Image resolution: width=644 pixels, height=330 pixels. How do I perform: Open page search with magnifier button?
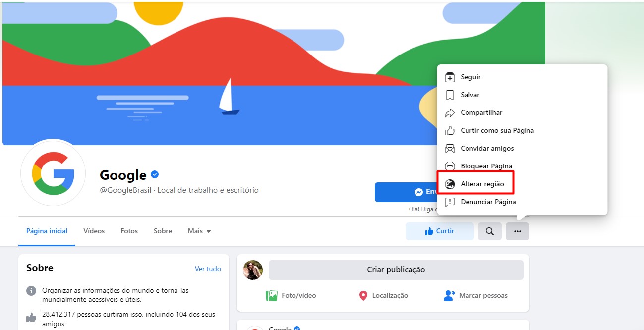pyautogui.click(x=490, y=231)
